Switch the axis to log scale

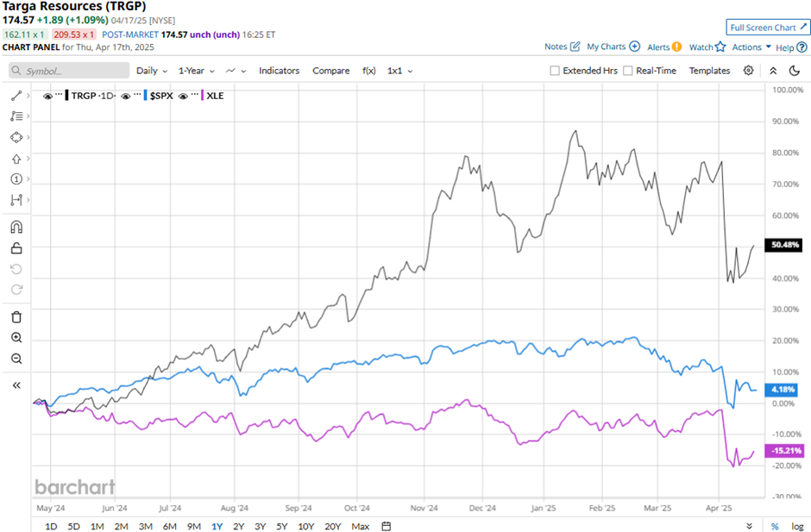pos(797,526)
